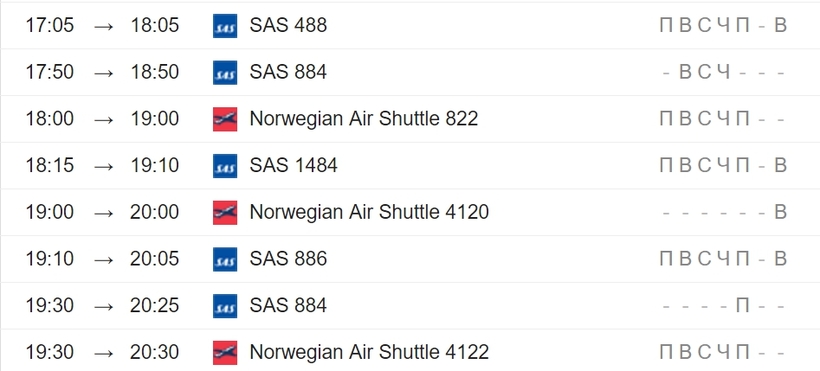The width and height of the screenshot is (820, 371).
Task: Click the SAS logo beside flight 1484
Action: point(225,165)
